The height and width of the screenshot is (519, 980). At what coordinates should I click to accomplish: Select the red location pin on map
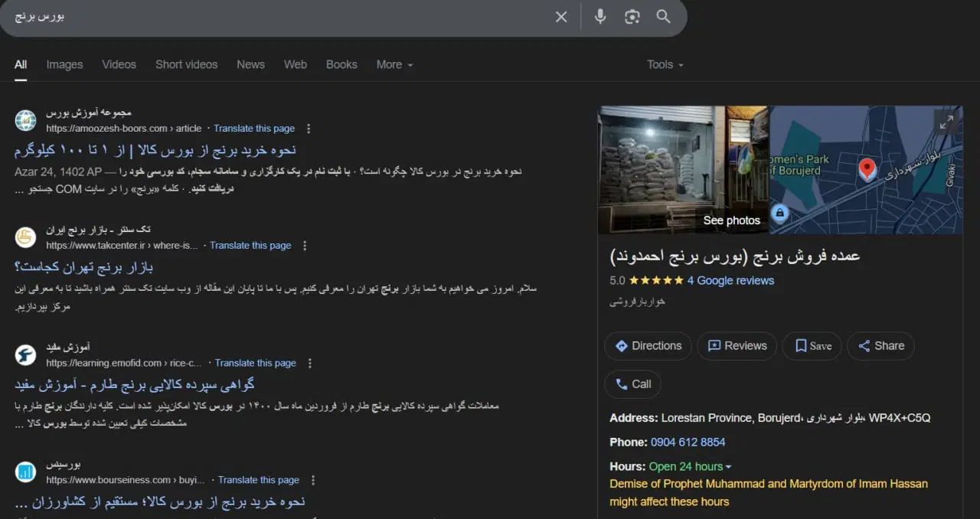867,169
